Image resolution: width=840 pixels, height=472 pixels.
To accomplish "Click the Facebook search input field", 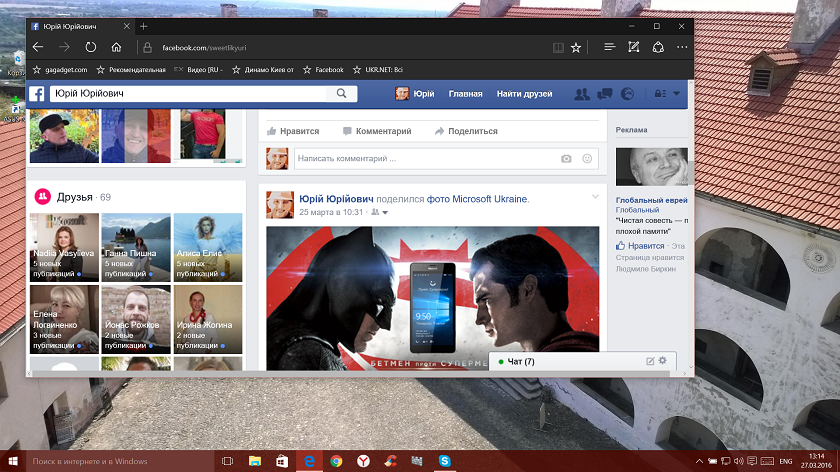I will click(x=188, y=93).
